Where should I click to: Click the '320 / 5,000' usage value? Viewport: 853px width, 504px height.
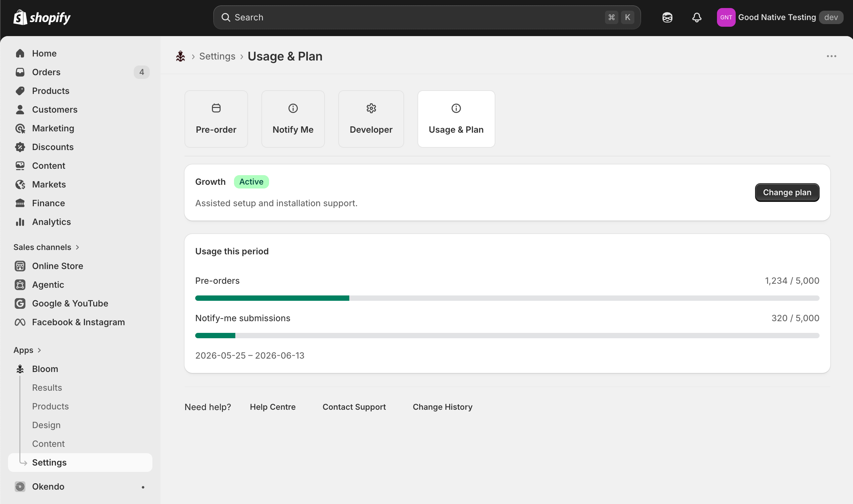click(x=795, y=318)
